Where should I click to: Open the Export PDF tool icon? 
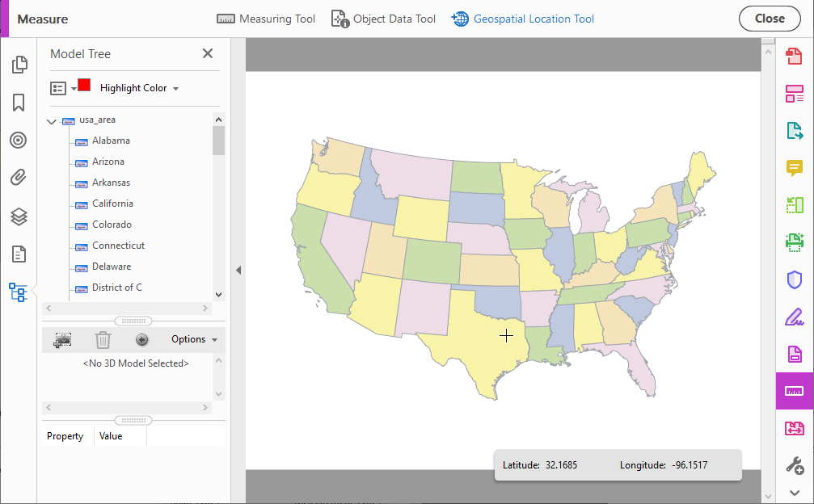click(795, 131)
